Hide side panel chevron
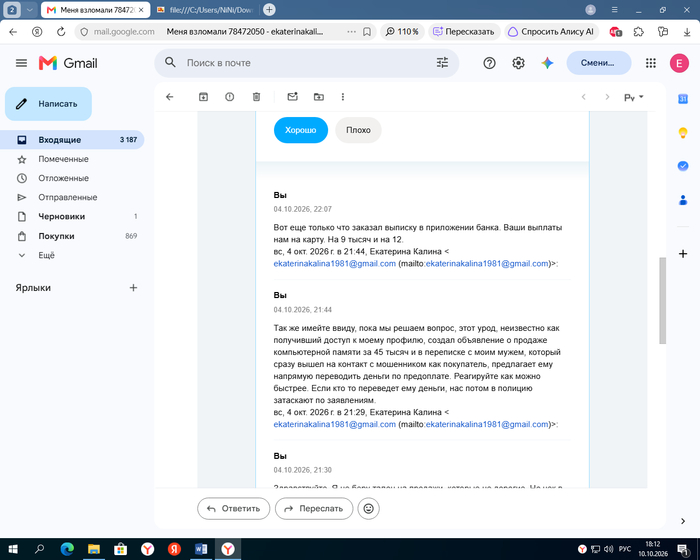This screenshot has width=700, height=560. click(x=683, y=521)
